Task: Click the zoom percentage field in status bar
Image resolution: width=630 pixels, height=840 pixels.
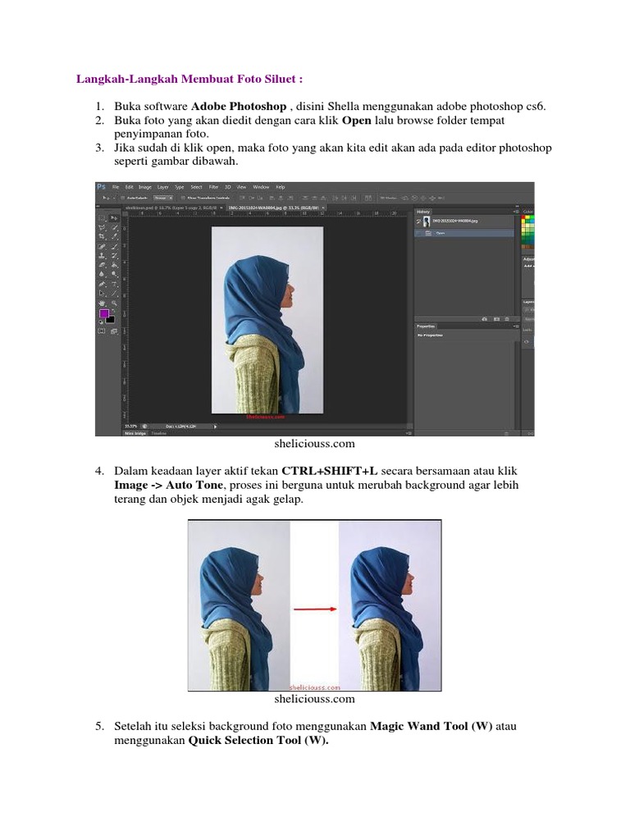Action: tap(130, 427)
